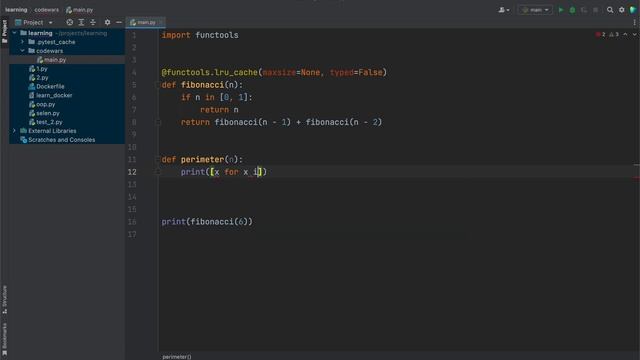
Task: Click Expand All icon in Project panel
Action: 81,22
